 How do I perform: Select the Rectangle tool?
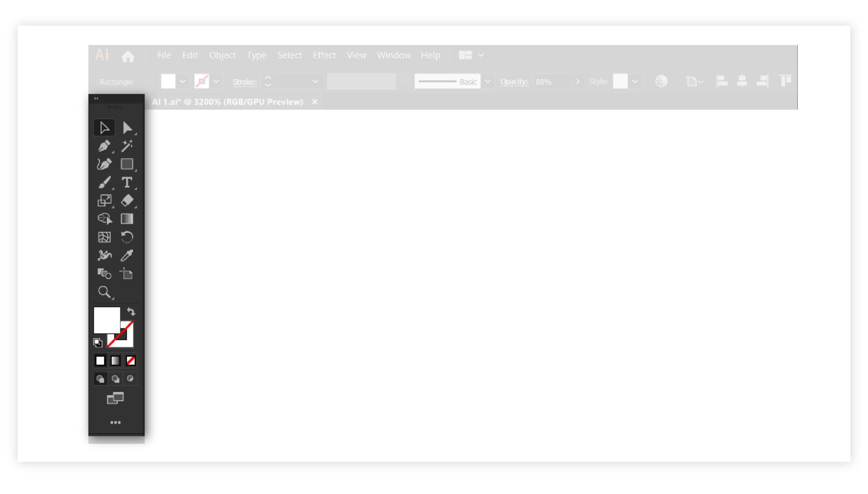pos(127,164)
